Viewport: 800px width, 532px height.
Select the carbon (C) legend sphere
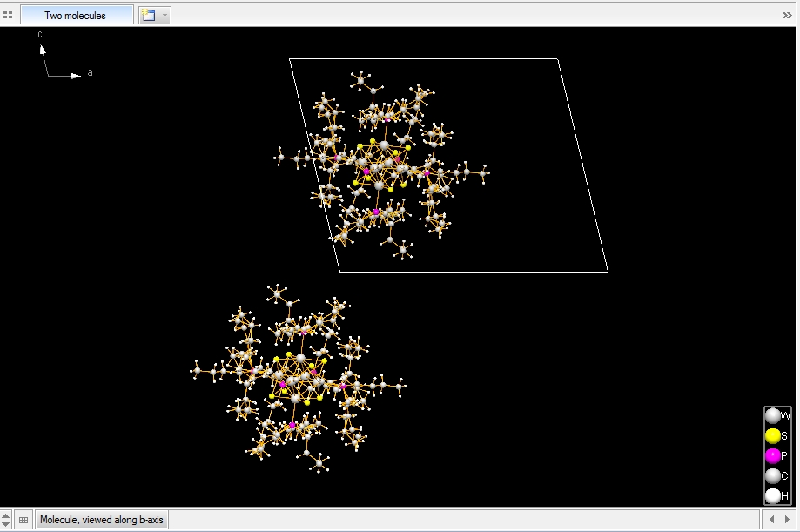772,476
